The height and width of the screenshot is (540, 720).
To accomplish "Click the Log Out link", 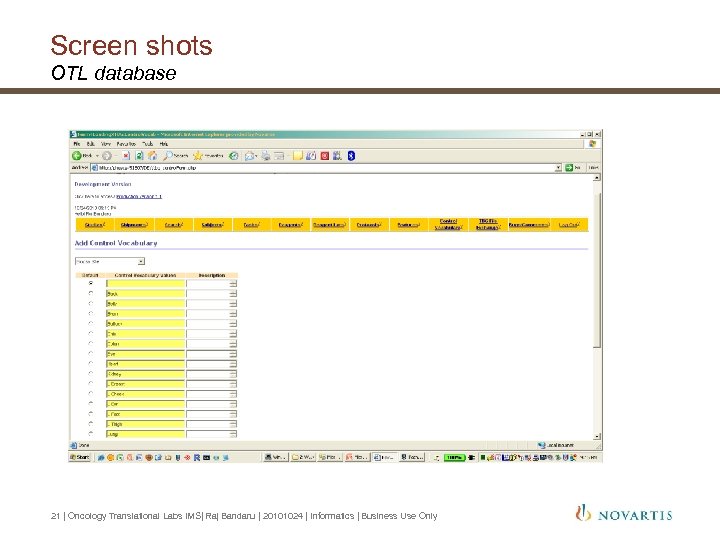I will tap(569, 225).
